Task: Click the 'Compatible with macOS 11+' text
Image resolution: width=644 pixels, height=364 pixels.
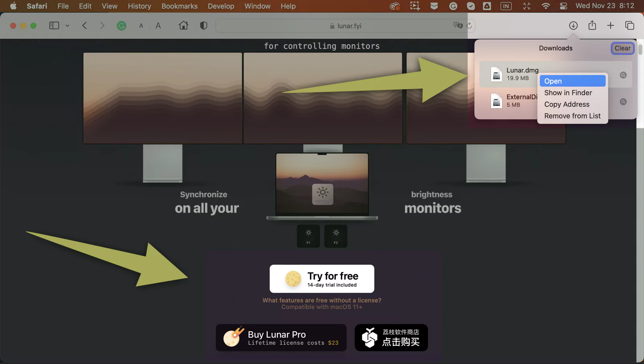Action: point(322,307)
